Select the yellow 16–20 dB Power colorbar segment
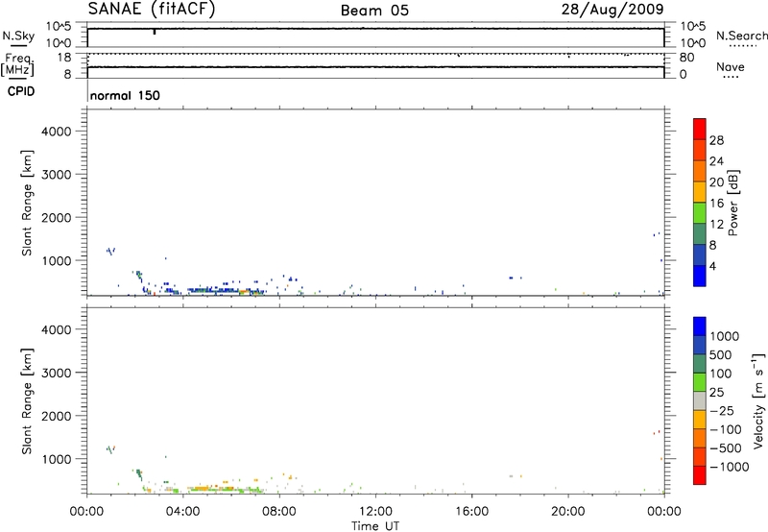 coord(700,191)
